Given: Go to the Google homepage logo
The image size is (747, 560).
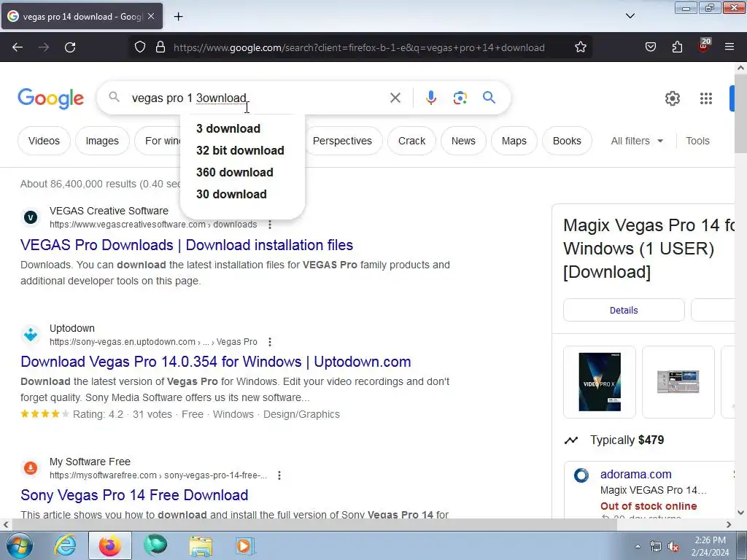Looking at the screenshot, I should (51, 98).
